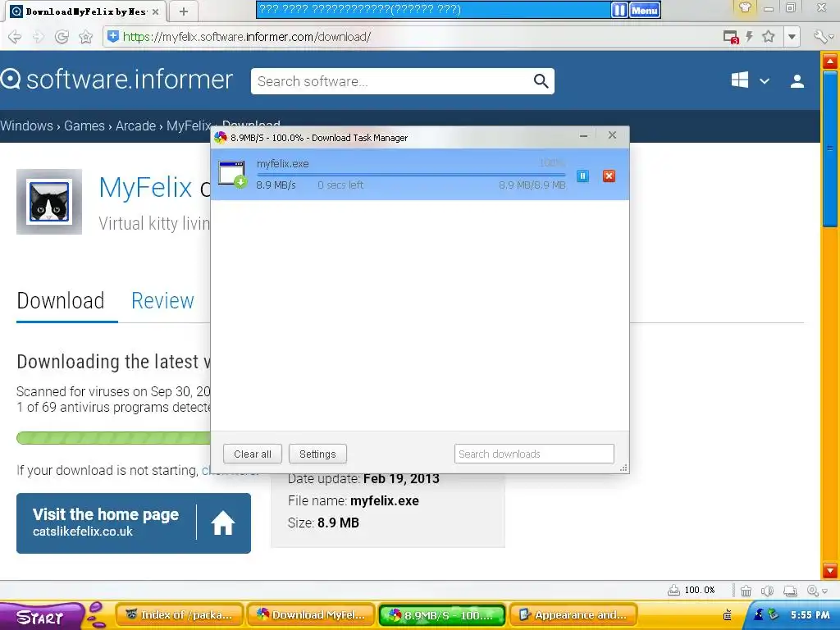Go to Arcade breadcrumb link
Screen dimensions: 840x630
pos(135,126)
